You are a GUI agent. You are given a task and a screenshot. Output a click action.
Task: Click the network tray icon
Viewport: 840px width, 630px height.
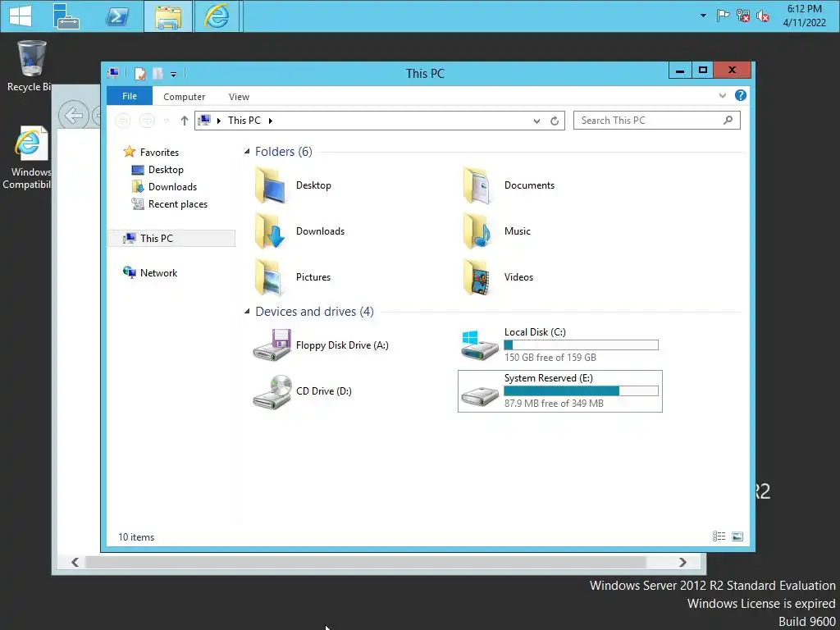742,16
